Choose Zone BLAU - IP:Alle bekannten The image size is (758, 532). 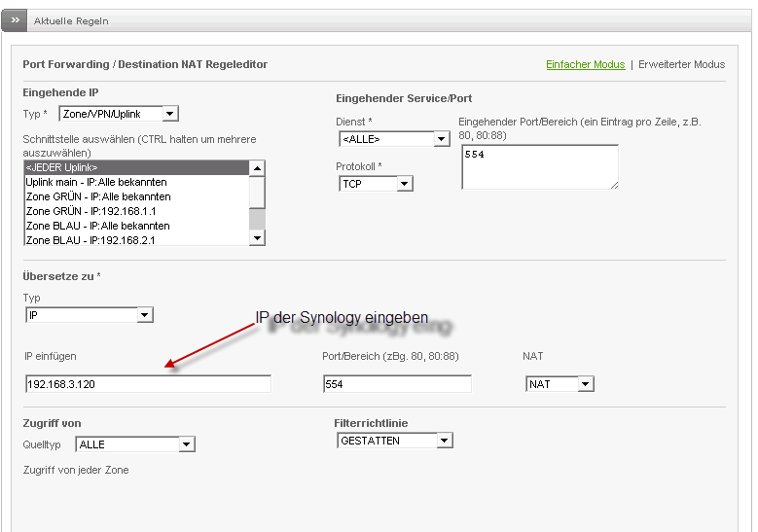tap(136, 226)
